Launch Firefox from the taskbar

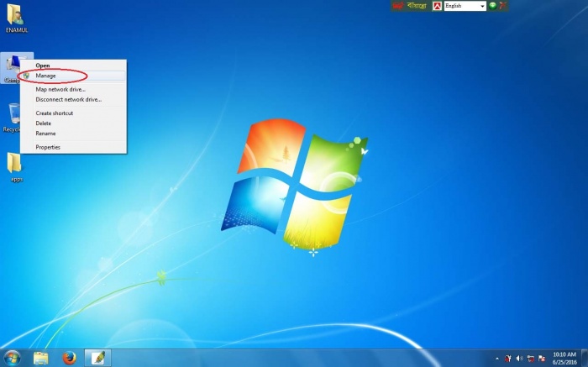tap(69, 358)
